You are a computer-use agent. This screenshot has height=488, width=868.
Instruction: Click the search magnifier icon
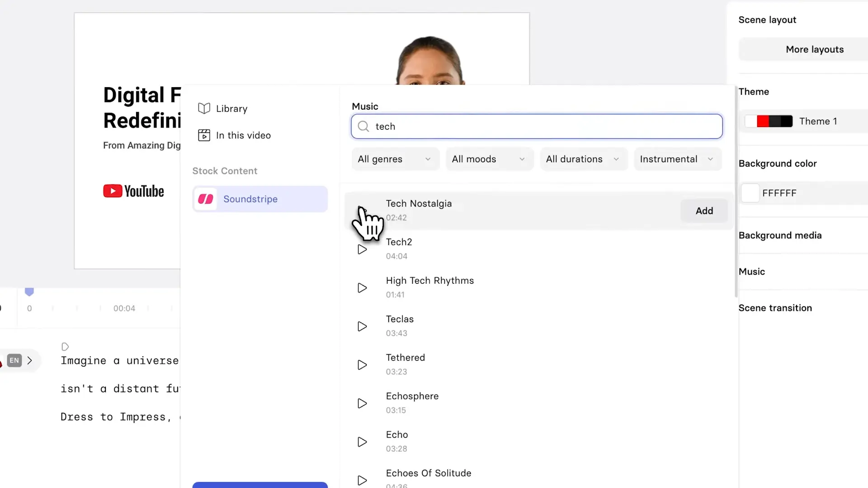coord(363,127)
